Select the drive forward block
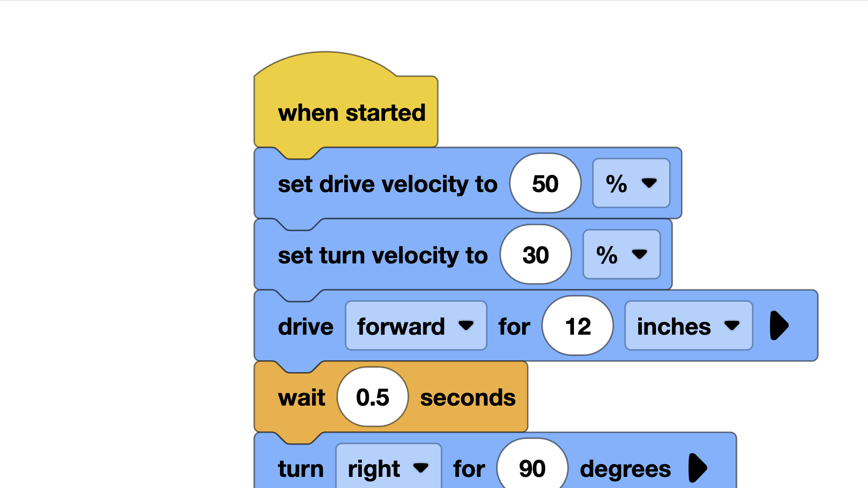 pos(306,326)
